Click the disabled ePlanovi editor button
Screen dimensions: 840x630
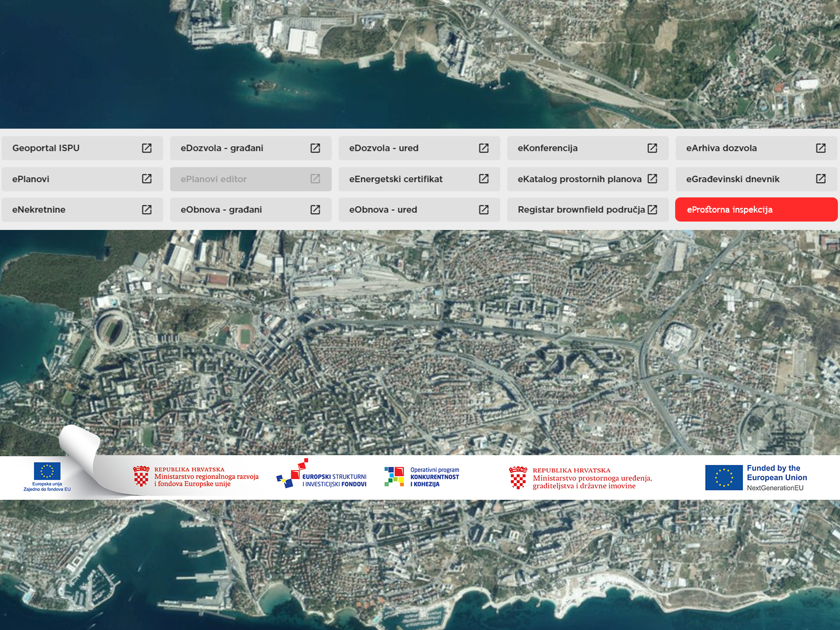(250, 179)
